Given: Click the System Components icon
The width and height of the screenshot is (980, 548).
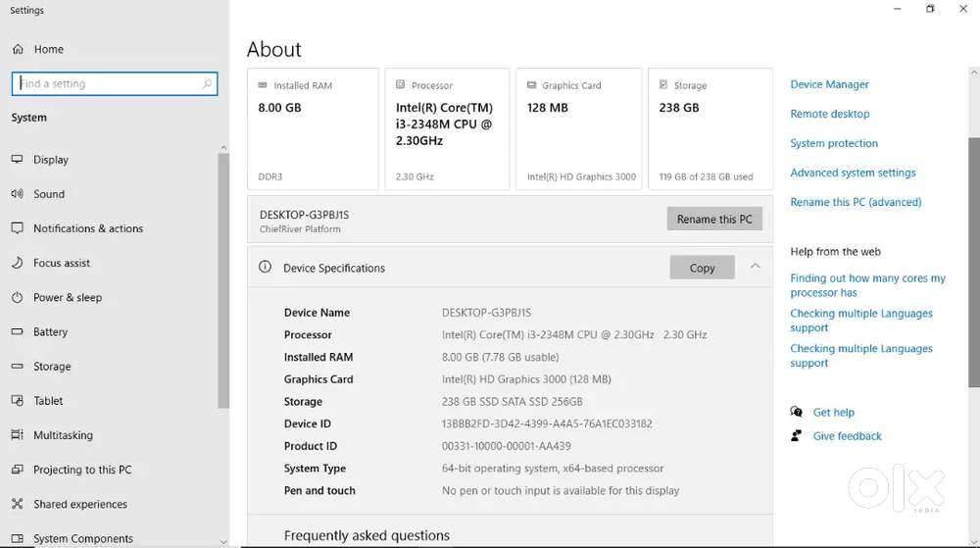Looking at the screenshot, I should 17,538.
